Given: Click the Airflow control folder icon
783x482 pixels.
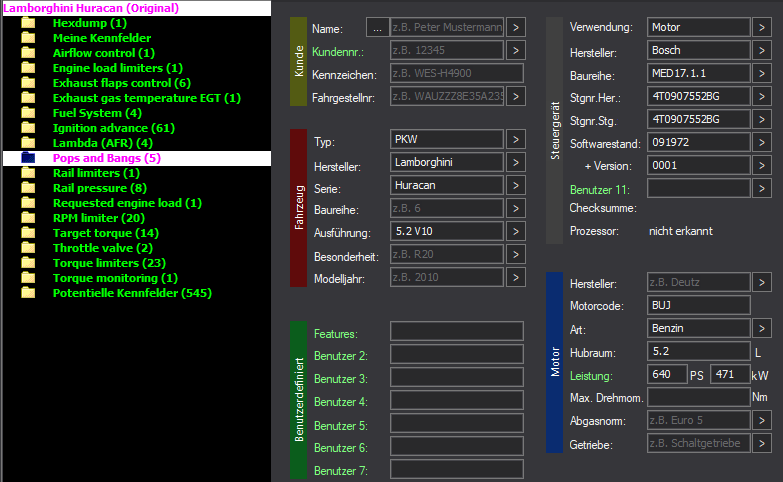Looking at the screenshot, I should click(28, 53).
